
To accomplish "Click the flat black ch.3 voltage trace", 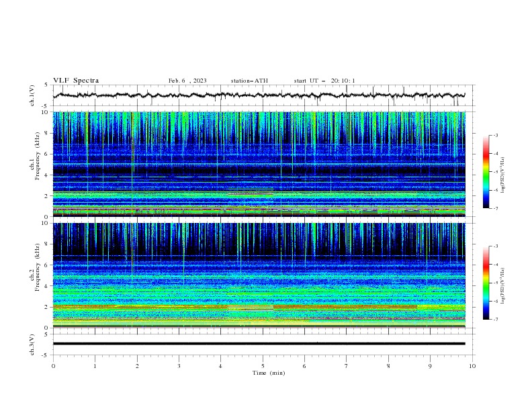I will pyautogui.click(x=259, y=344).
